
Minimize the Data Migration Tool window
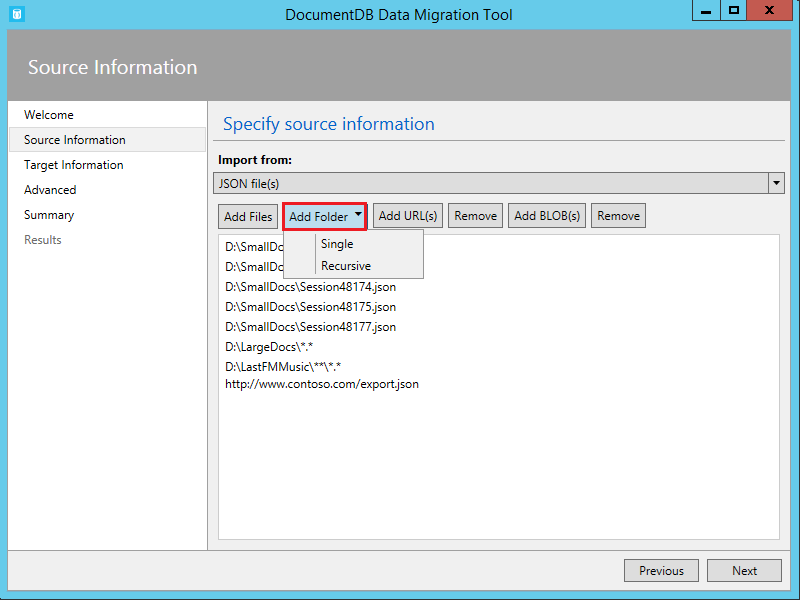pyautogui.click(x=706, y=10)
